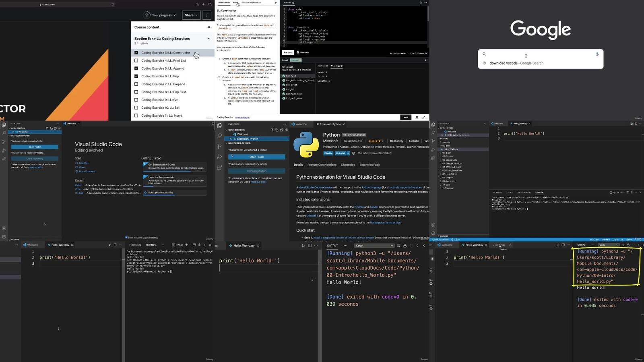Click the Safari new tab plus icon
The image size is (644, 362).
203,4
